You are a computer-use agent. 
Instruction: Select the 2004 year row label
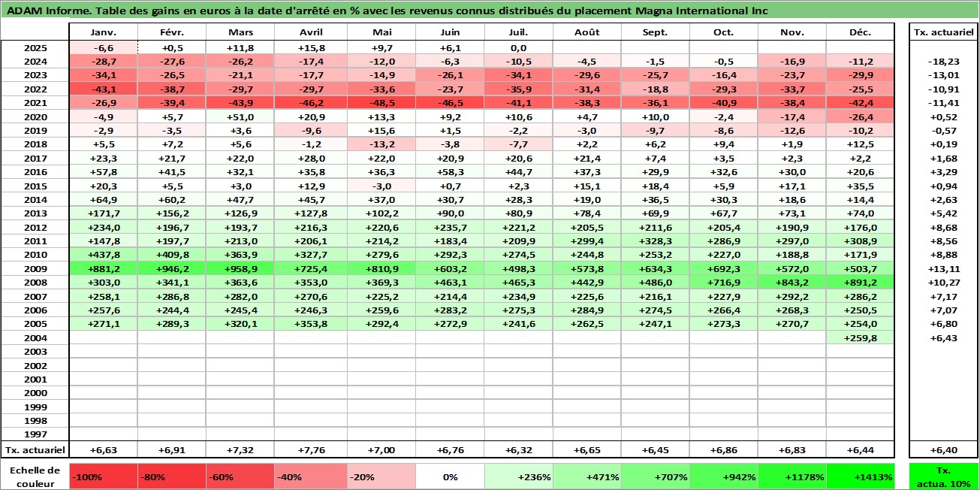(35, 338)
